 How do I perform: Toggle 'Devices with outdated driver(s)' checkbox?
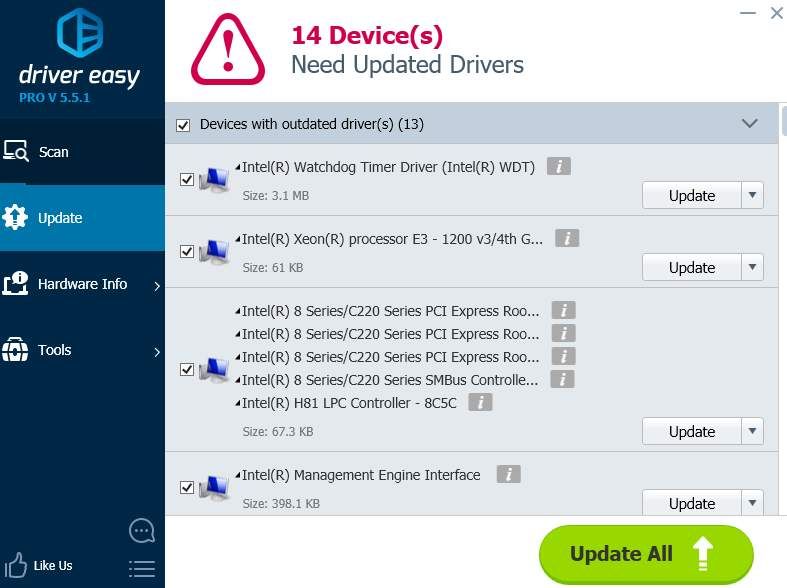coord(183,125)
